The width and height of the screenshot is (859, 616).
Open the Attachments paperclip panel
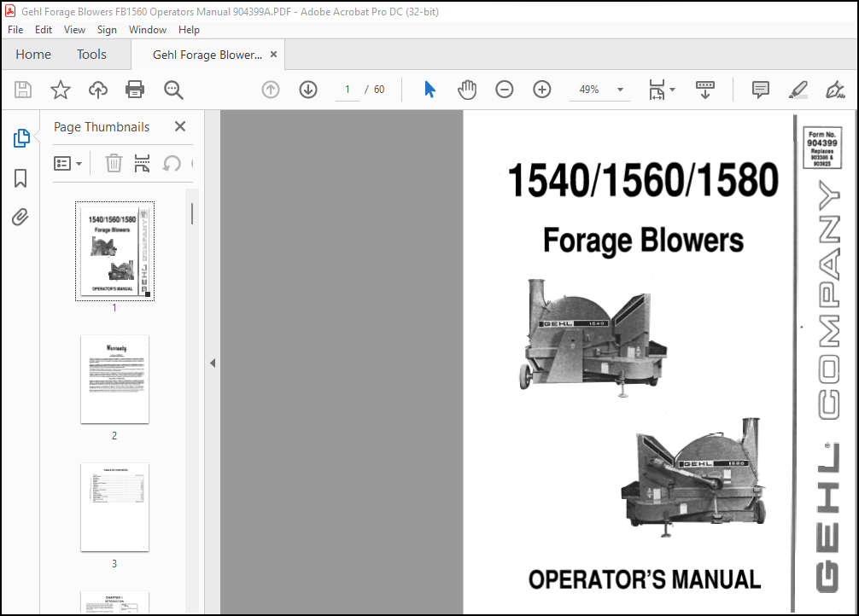point(20,218)
